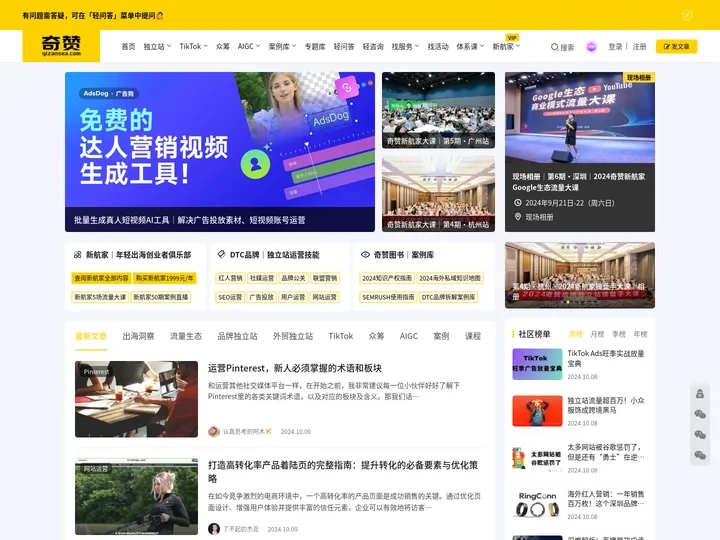Open the search magnifier icon

(554, 47)
